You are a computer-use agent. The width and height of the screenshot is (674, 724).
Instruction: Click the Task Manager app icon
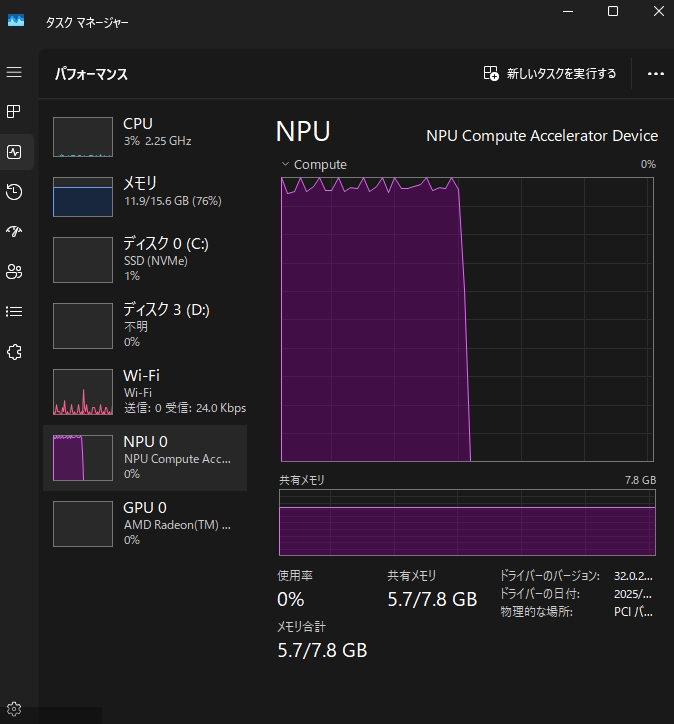pos(16,21)
